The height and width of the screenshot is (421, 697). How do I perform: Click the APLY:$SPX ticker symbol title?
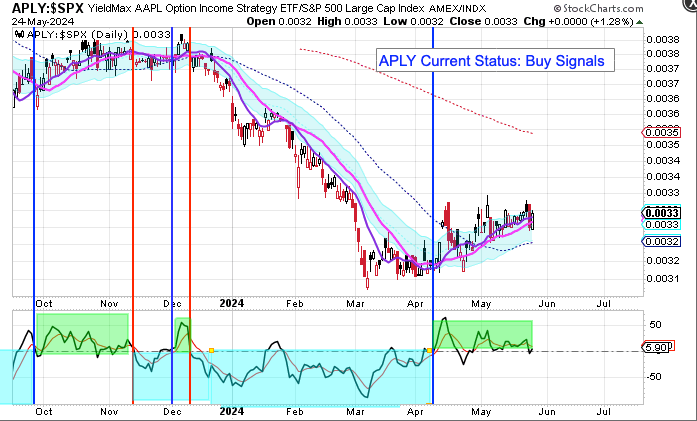(47, 8)
